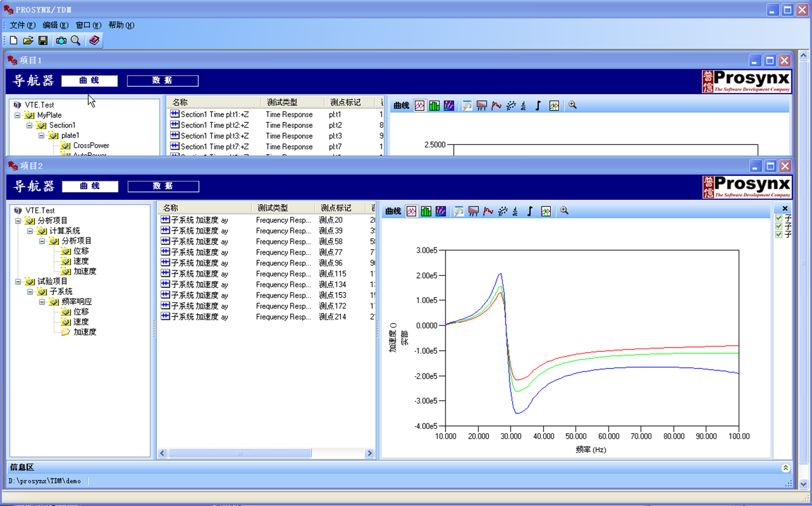Viewport: 812px width, 506px height.
Task: Open the purple help book icon
Action: 94,41
